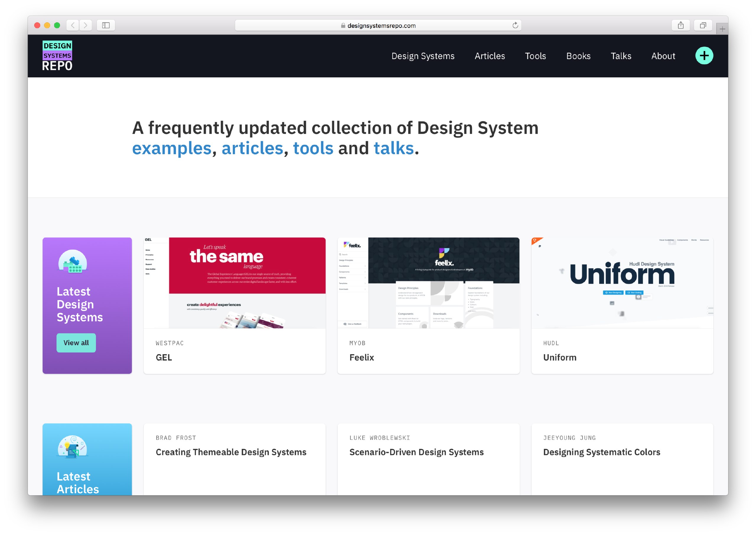Open 'Creating Themeable Design Systems' article
Screen dimensions: 756x535
click(231, 452)
